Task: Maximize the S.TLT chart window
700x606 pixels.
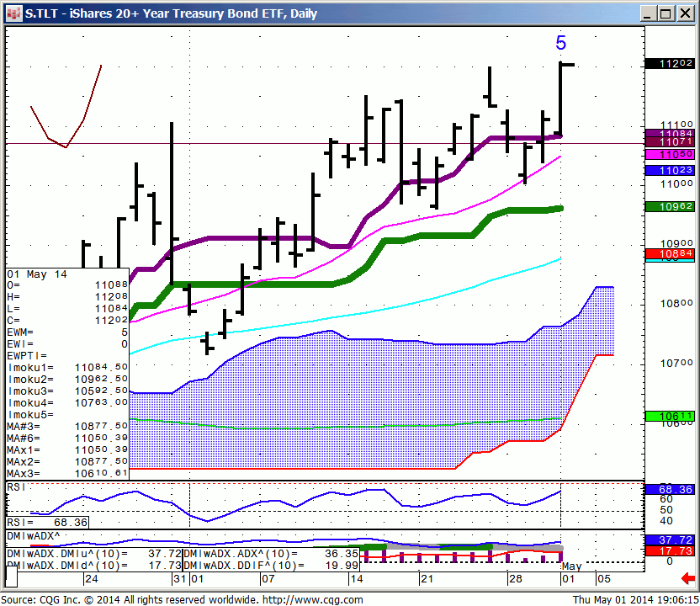Action: coord(666,13)
